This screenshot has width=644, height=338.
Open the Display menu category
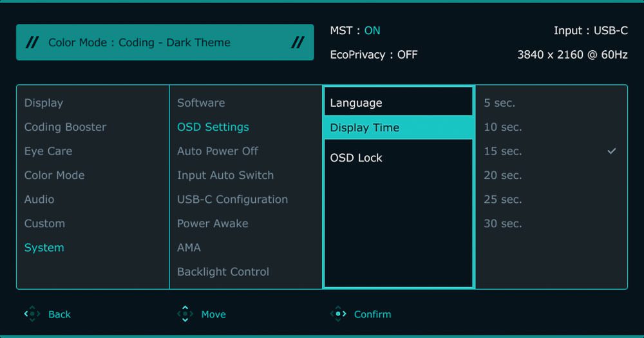(44, 103)
